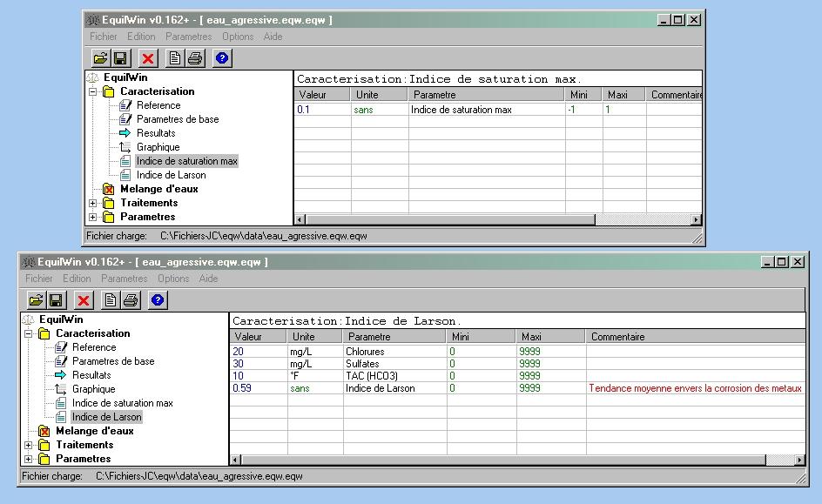Select Resultats in top window tree

click(156, 133)
